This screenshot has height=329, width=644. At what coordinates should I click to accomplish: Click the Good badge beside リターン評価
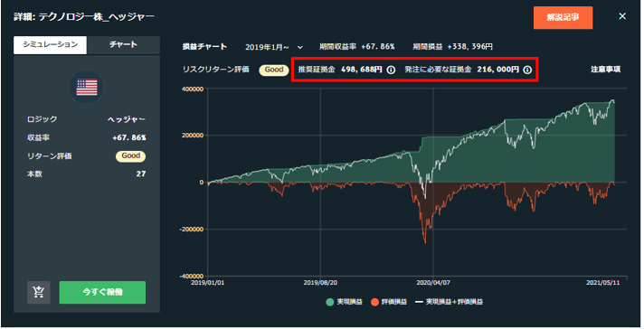[130, 155]
